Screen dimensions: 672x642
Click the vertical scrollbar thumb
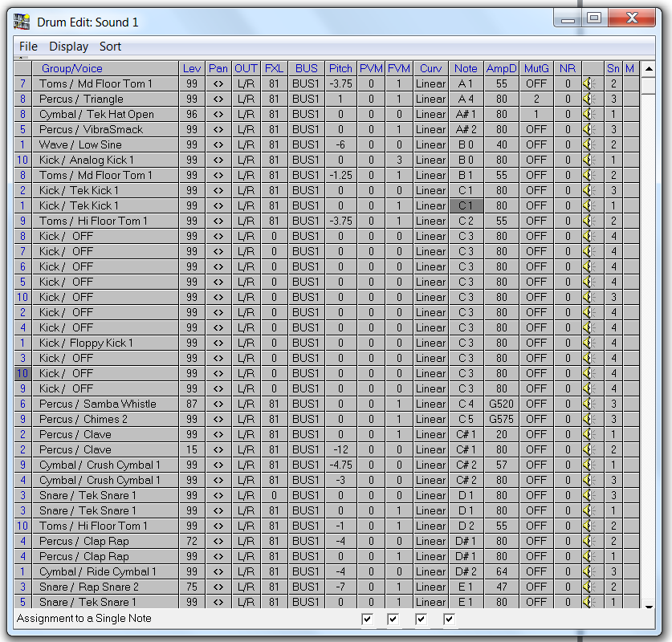pos(649,85)
